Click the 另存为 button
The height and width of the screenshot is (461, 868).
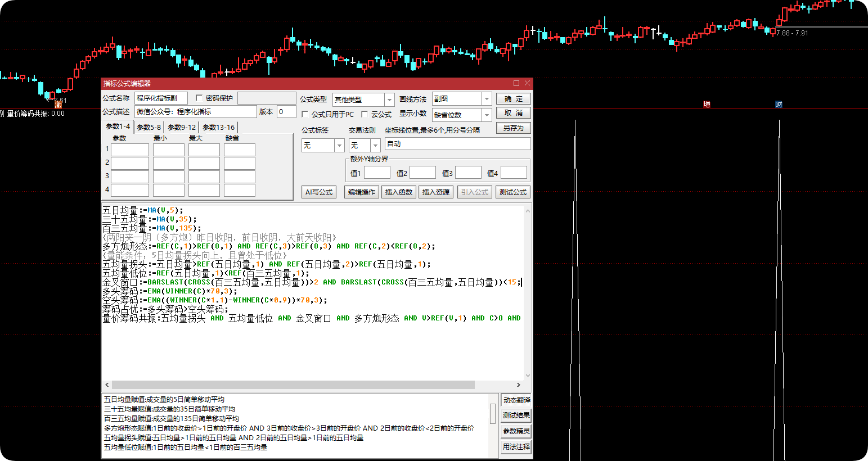coord(514,128)
